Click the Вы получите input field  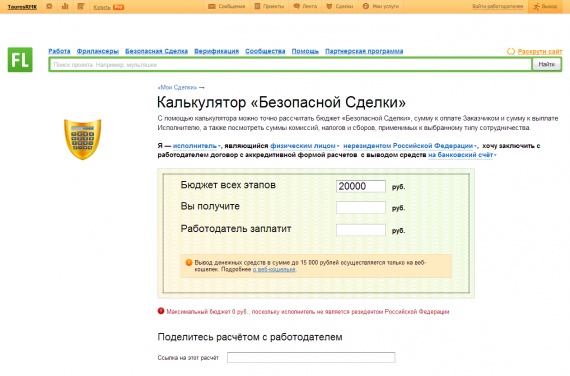[x=361, y=207]
